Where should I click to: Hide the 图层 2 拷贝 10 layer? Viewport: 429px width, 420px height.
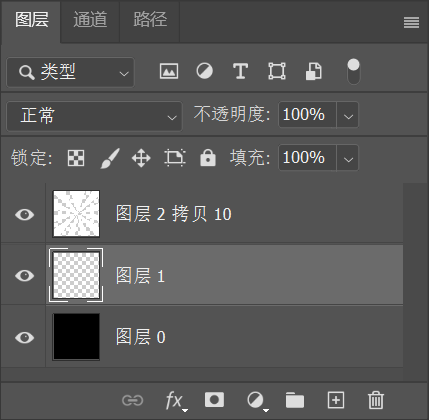(25, 214)
